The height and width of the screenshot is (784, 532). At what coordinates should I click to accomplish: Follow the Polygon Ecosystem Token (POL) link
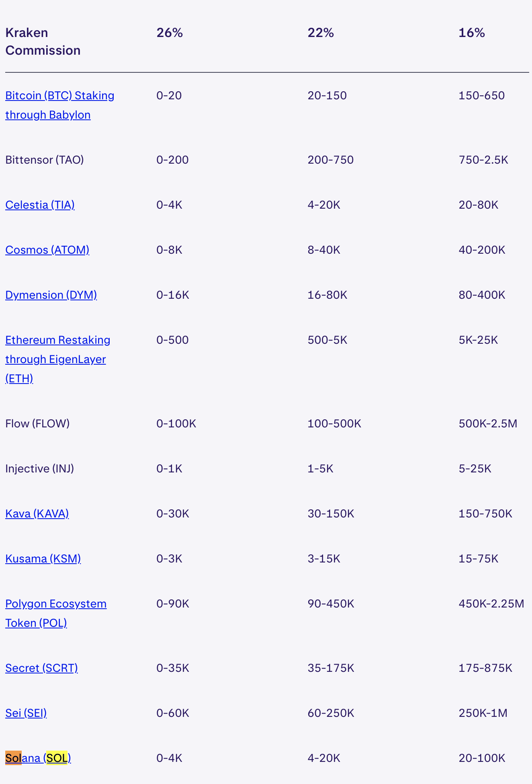click(56, 604)
